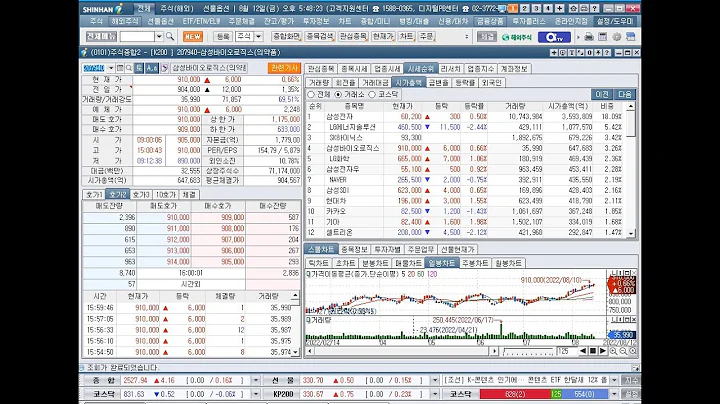Click sub-window help question icon
This screenshot has width=720, height=404.
[x=607, y=53]
